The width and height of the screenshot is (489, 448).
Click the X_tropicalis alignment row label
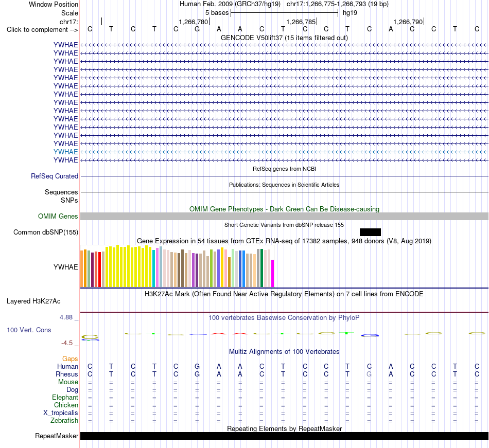click(x=61, y=413)
